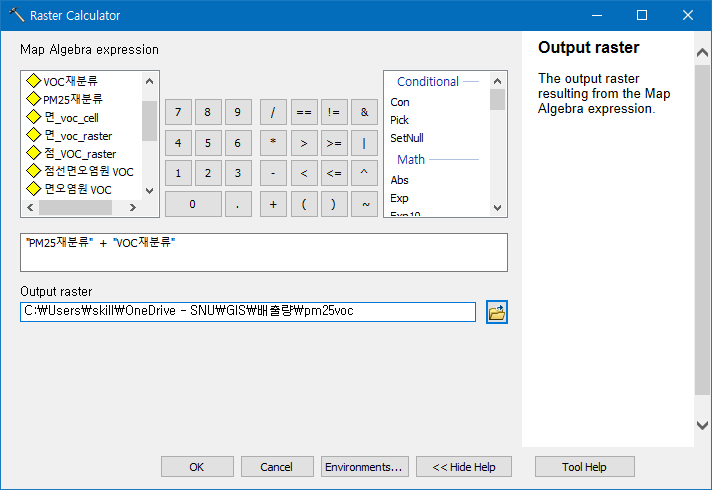This screenshot has height=490, width=712.
Task: Click the 0 keypad button
Action: [x=193, y=204]
